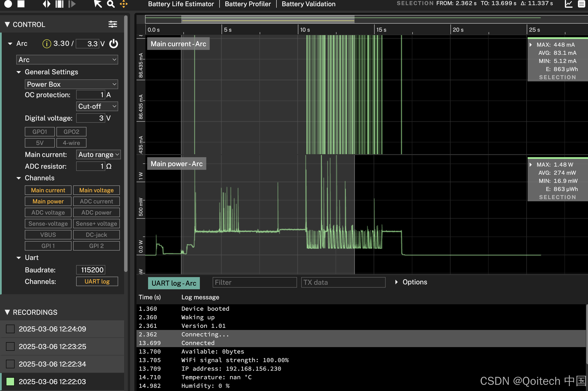
Task: Click the UART log channel button
Action: pyautogui.click(x=97, y=282)
